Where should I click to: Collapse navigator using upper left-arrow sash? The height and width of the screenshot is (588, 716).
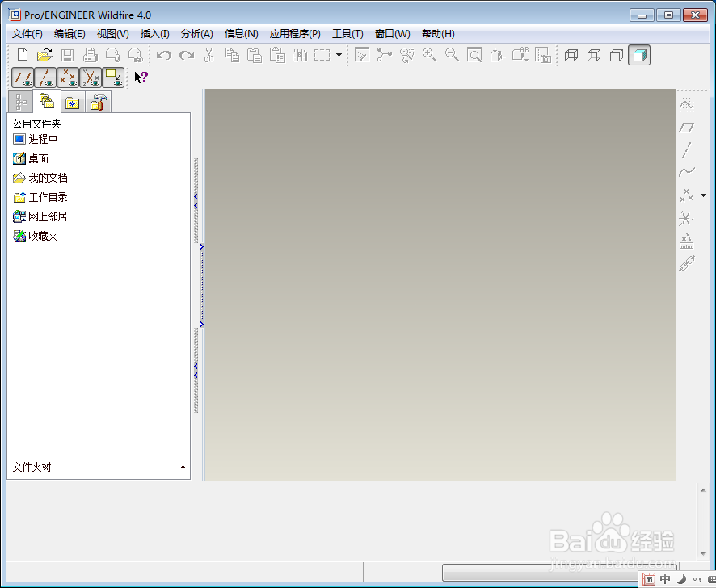click(196, 201)
